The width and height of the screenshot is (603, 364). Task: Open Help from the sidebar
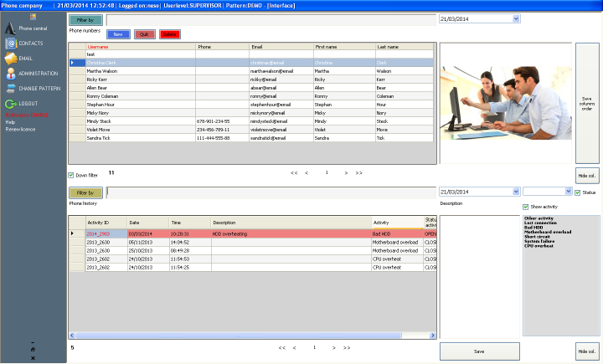[10, 122]
